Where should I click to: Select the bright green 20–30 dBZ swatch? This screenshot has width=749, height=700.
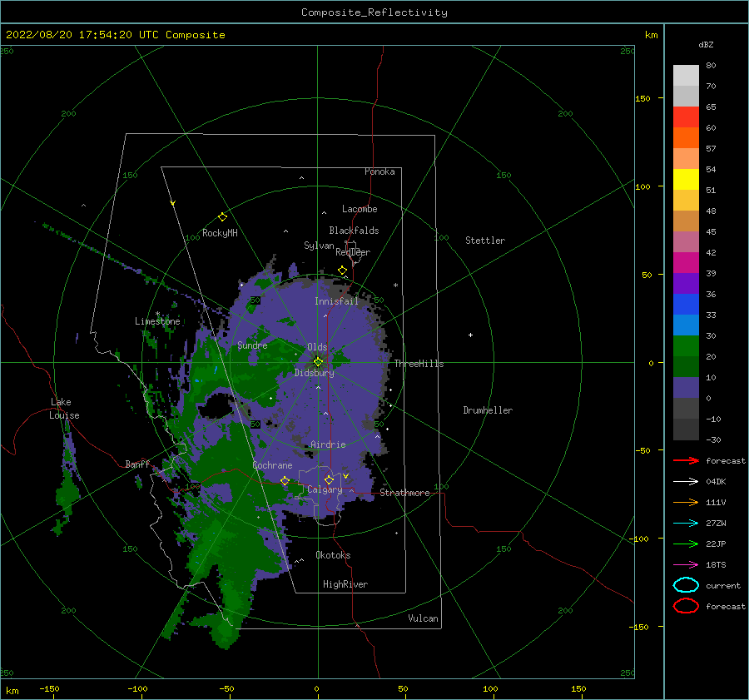tap(686, 345)
